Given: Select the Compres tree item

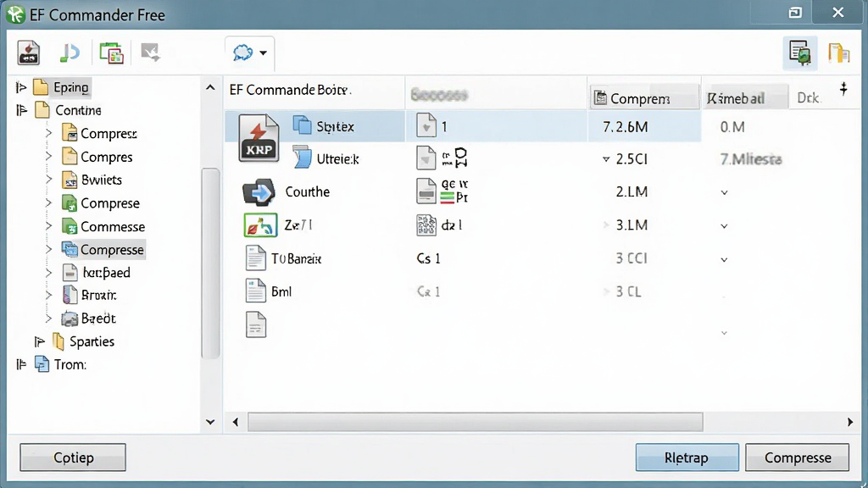Looking at the screenshot, I should tap(106, 157).
